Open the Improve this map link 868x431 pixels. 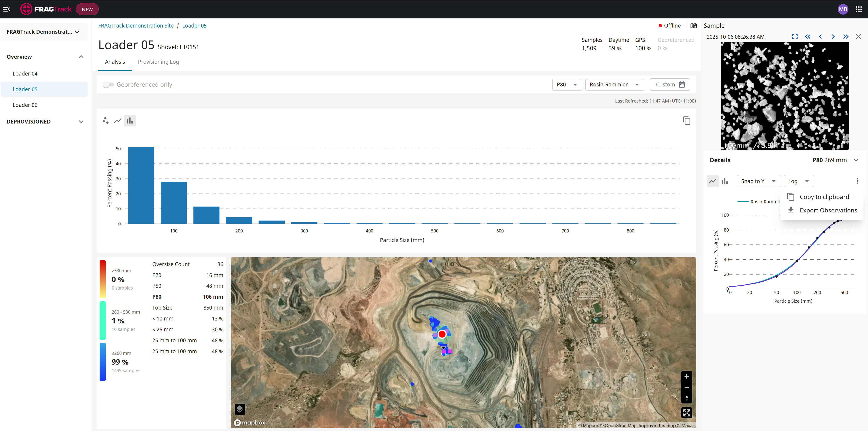click(657, 425)
